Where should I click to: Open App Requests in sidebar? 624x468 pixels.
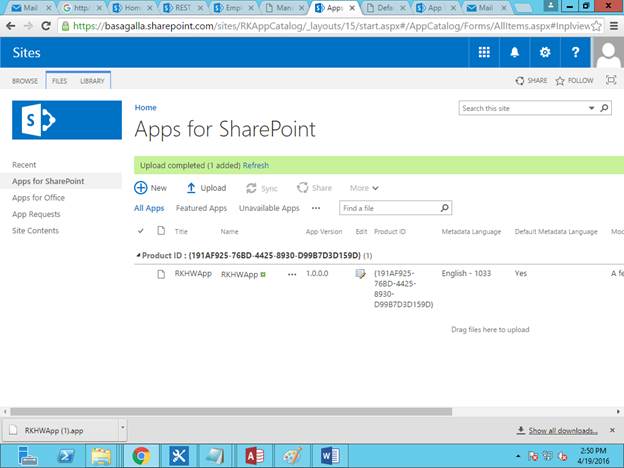[36, 214]
